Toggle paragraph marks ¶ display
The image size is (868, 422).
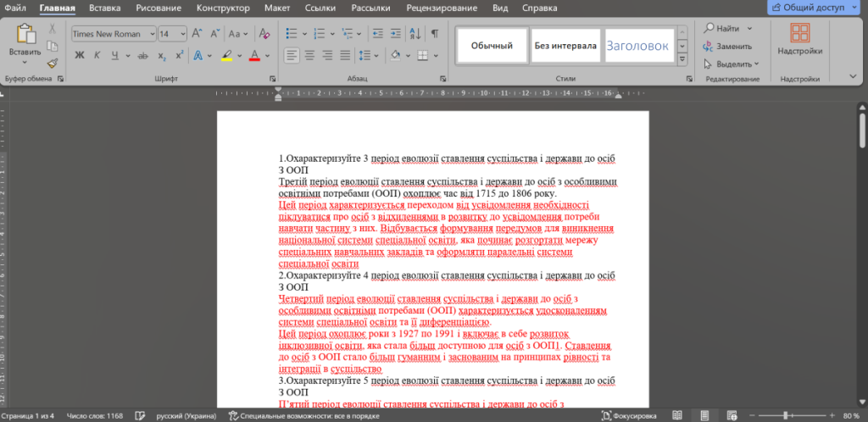(434, 34)
